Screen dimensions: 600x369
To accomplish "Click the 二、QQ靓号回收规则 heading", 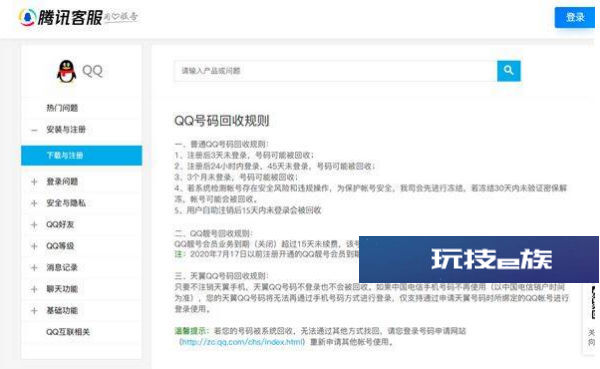I will (214, 233).
